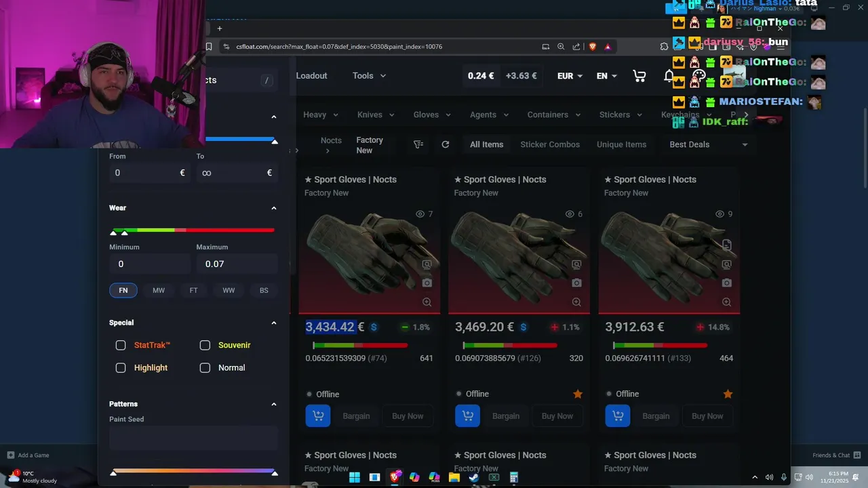Bookmark this page with the bookmark icon
Screen dimensions: 868x488
[x=209, y=47]
